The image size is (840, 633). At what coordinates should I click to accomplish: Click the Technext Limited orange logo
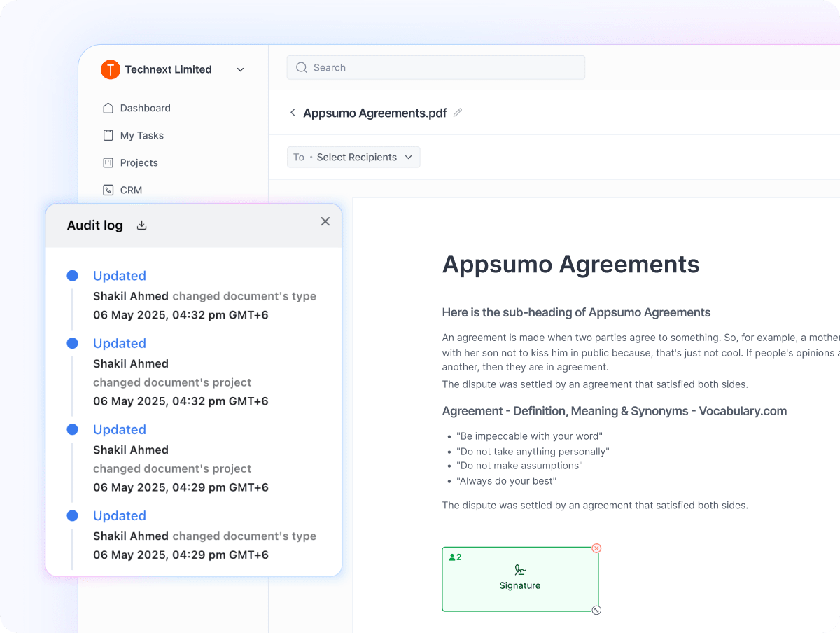111,69
